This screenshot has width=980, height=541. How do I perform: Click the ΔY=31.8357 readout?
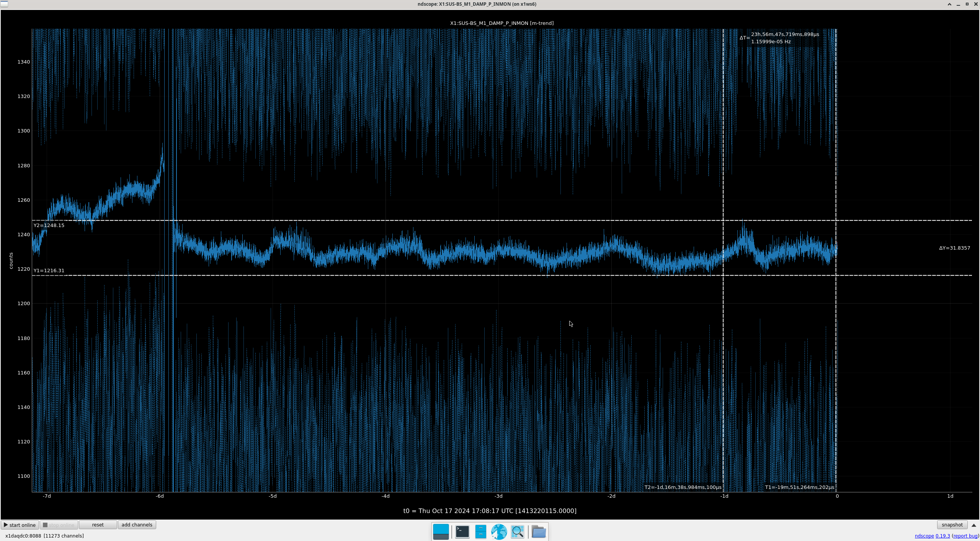coord(954,248)
